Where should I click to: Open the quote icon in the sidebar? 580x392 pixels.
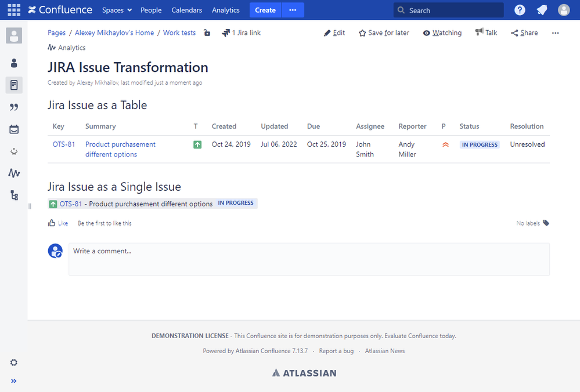click(14, 107)
